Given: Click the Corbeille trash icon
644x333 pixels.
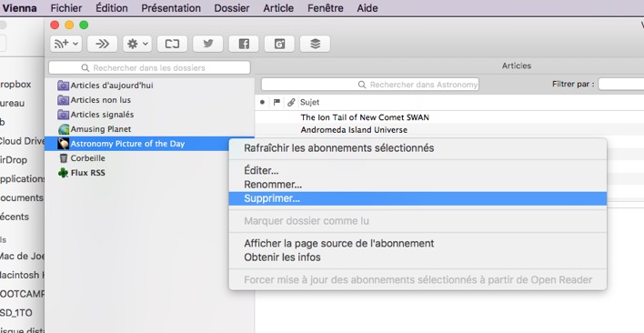Looking at the screenshot, I should coord(64,158).
